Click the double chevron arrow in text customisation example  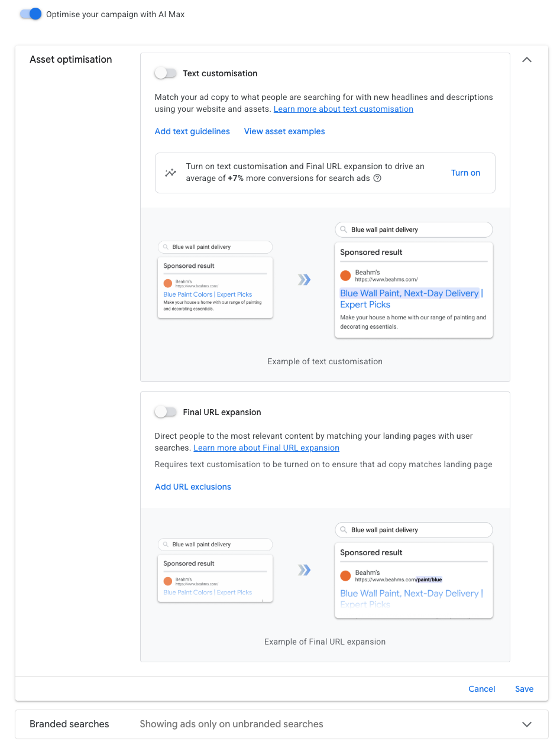click(304, 280)
